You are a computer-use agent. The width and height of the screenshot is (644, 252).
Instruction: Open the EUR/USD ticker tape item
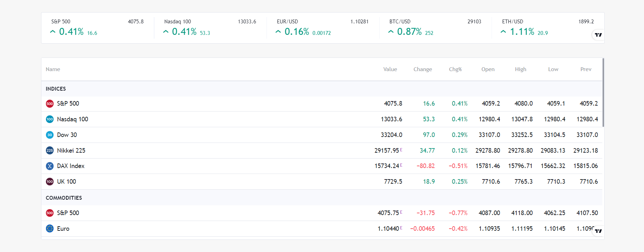coord(323,28)
